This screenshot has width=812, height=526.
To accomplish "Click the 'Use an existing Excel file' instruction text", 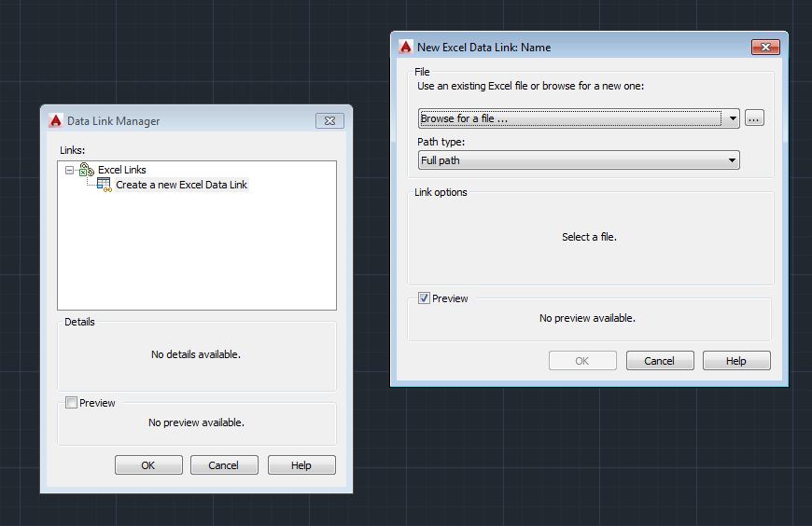I will point(531,86).
